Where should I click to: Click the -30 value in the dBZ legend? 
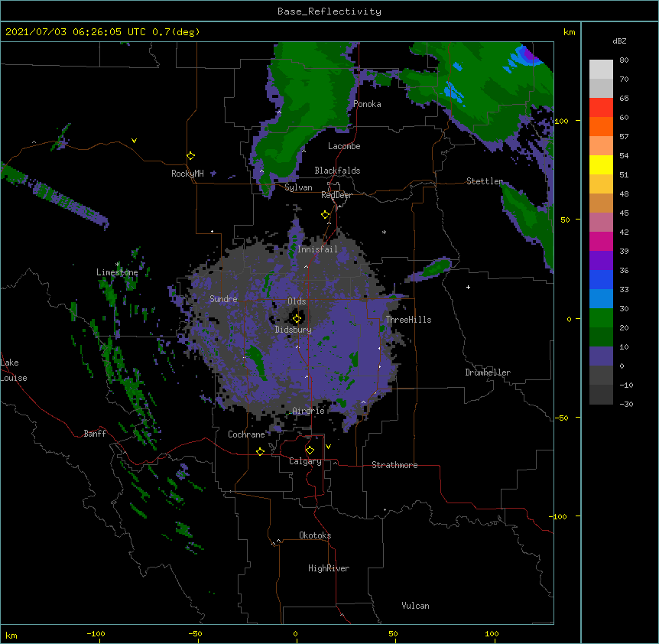[x=626, y=404]
